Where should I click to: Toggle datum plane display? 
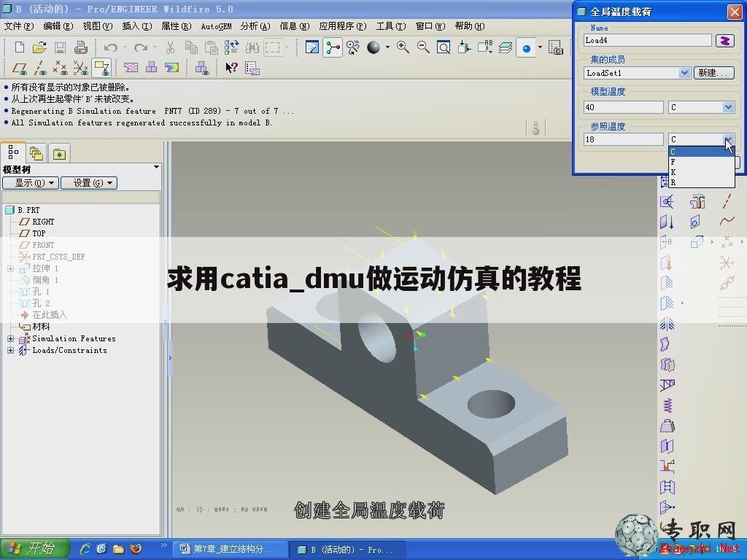(x=20, y=68)
